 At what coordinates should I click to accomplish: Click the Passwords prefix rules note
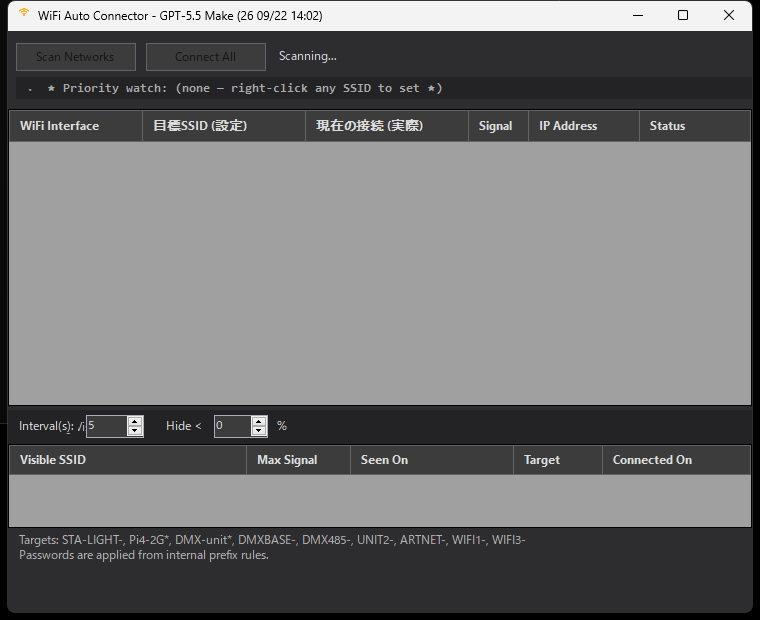(x=144, y=555)
